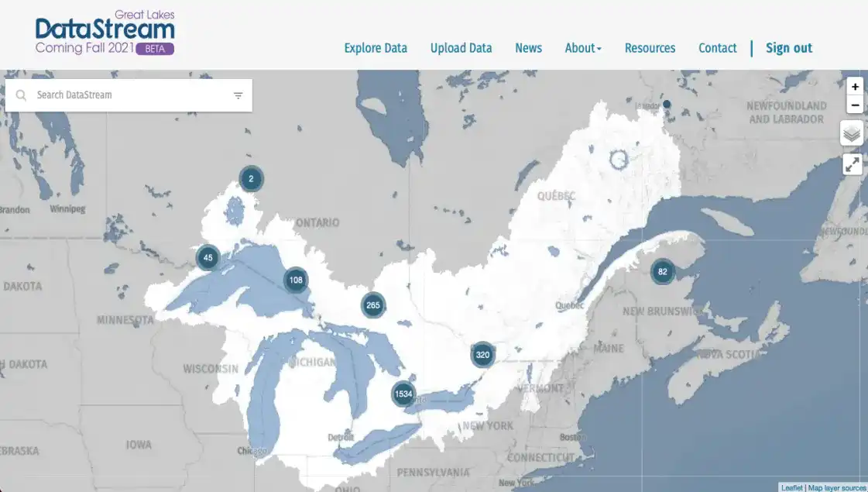Click the BETA badge
Image resolution: width=868 pixels, height=492 pixels.
click(155, 49)
